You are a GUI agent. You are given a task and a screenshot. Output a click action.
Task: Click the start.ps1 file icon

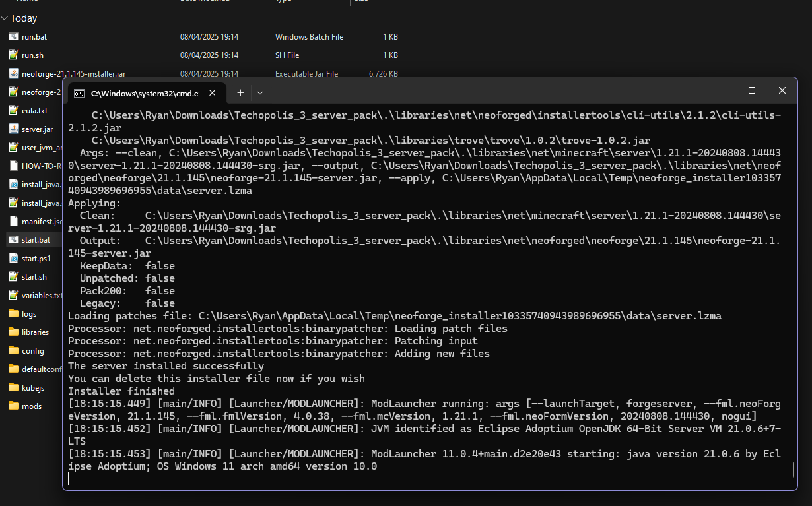click(x=13, y=259)
